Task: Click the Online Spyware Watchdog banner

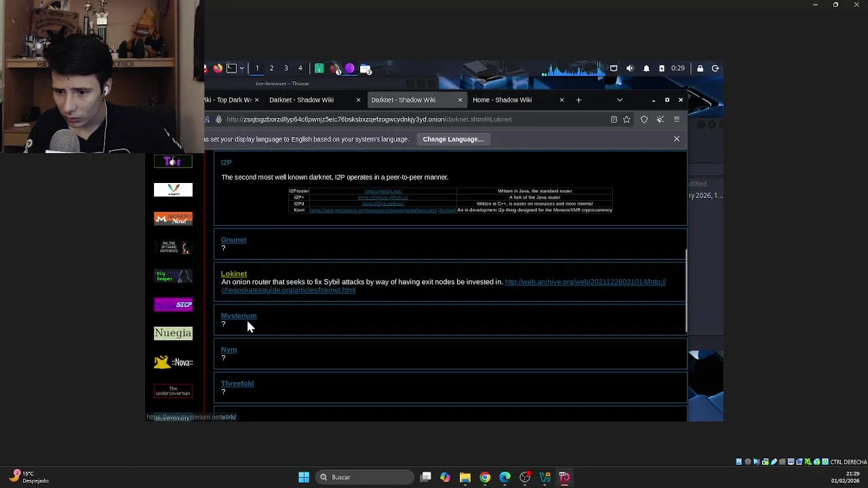Action: pos(173,247)
